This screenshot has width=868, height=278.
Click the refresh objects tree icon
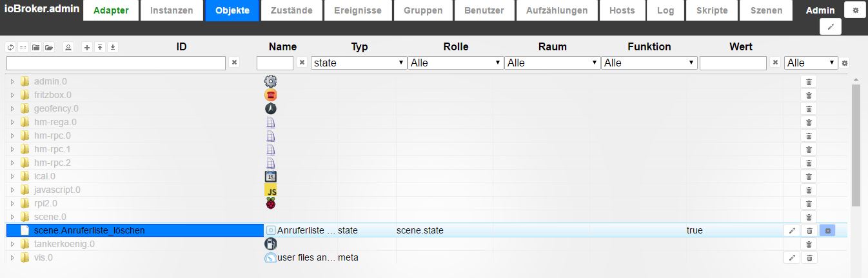coord(10,47)
